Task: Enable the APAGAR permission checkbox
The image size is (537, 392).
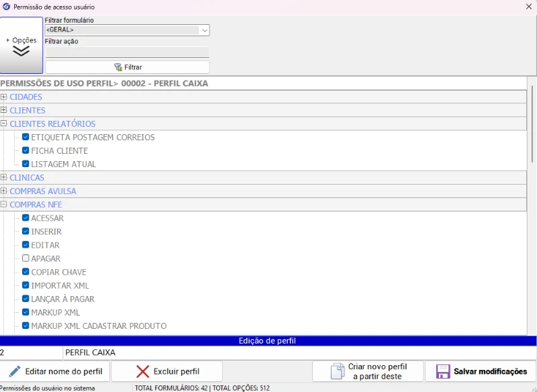Action: tap(26, 258)
